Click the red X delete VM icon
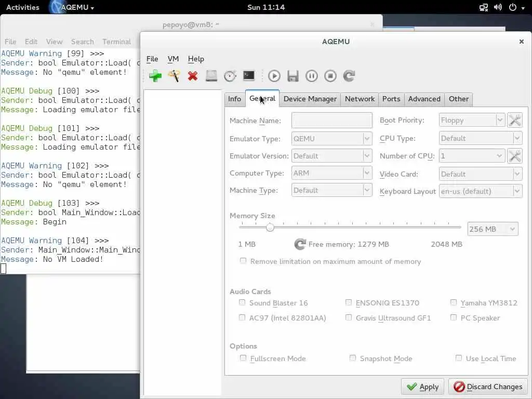This screenshot has width=532, height=399. coord(193,76)
